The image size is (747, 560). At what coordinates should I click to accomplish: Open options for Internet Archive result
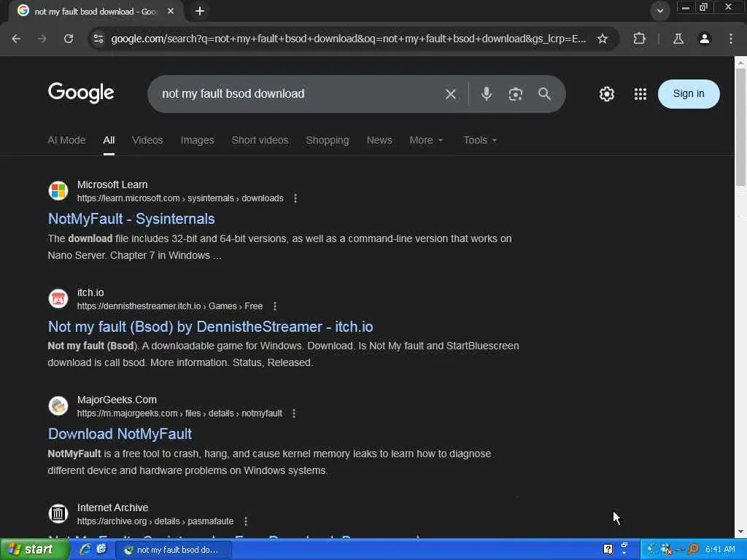coord(245,521)
